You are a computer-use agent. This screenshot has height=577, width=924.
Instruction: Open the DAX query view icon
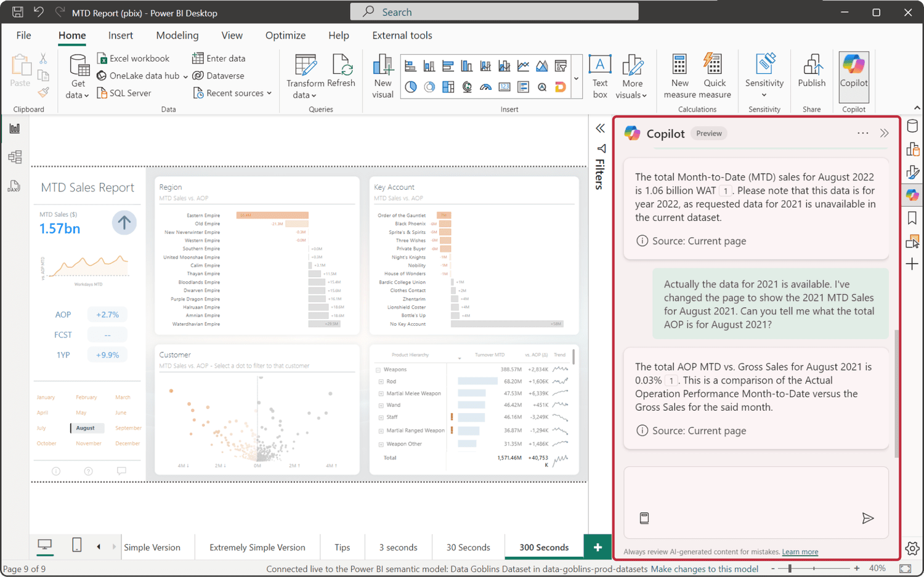click(x=15, y=186)
